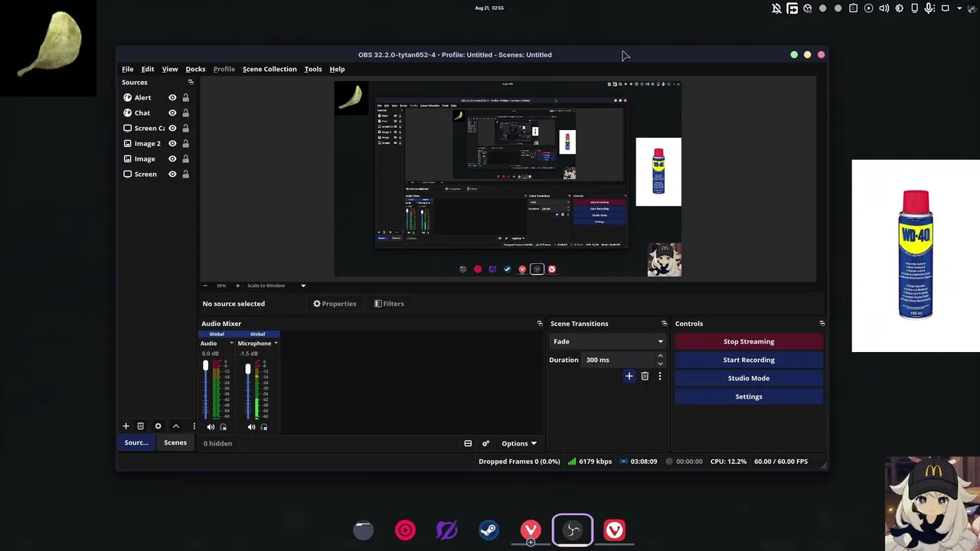Increase transition duration with stepper up arrow
Image resolution: width=980 pixels, height=551 pixels.
pos(660,356)
